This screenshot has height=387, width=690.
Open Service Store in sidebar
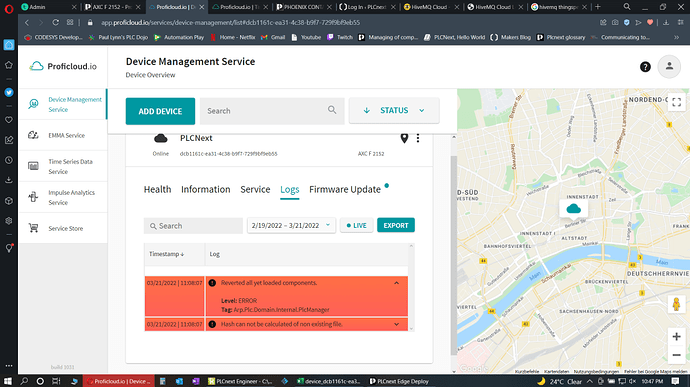point(63,228)
